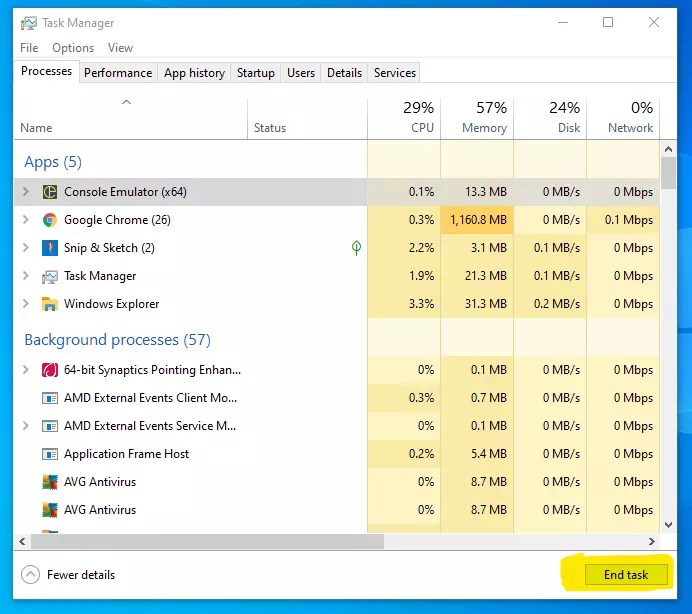Sort by the Memory column header

pyautogui.click(x=477, y=117)
